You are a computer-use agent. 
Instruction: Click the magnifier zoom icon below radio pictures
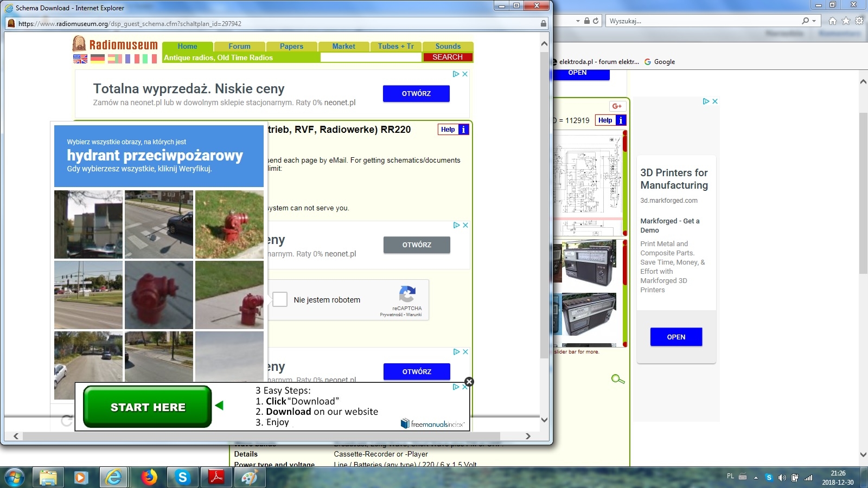[617, 379]
